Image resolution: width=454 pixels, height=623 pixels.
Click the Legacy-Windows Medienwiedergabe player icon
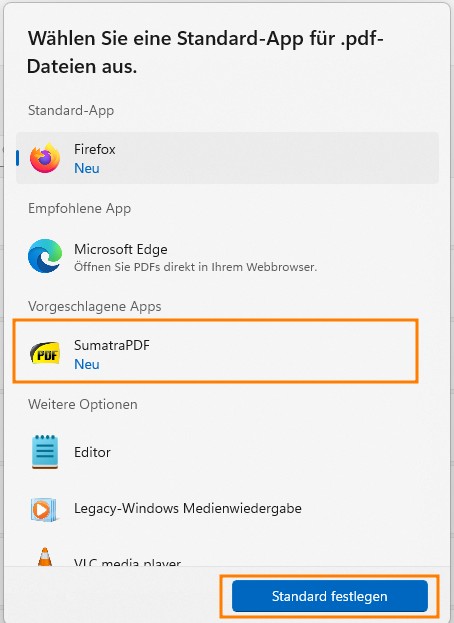(x=45, y=509)
